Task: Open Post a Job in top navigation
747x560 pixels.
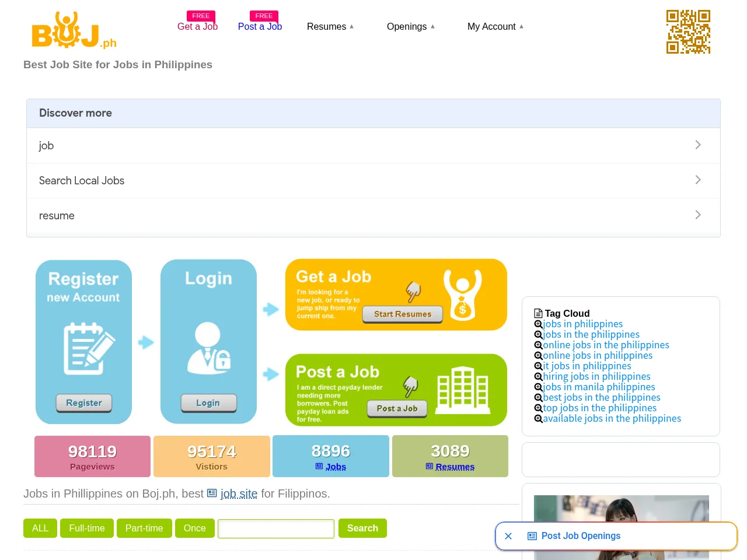Action: pyautogui.click(x=260, y=26)
